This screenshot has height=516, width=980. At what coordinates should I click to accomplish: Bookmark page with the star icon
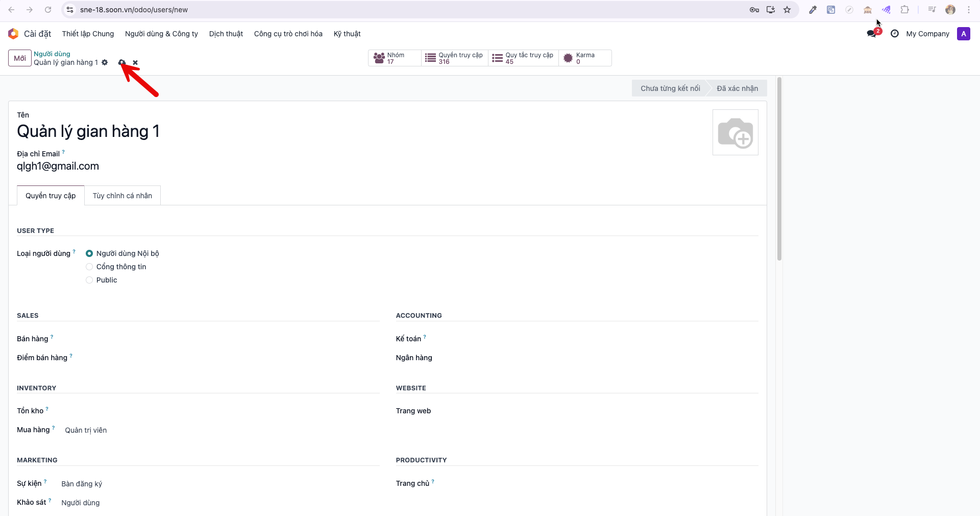coord(787,10)
